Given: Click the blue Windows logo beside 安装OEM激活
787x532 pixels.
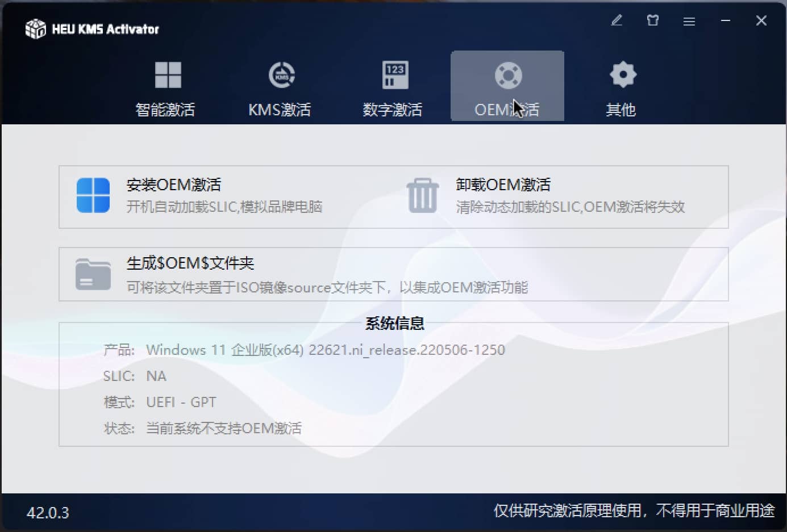Looking at the screenshot, I should 93,195.
